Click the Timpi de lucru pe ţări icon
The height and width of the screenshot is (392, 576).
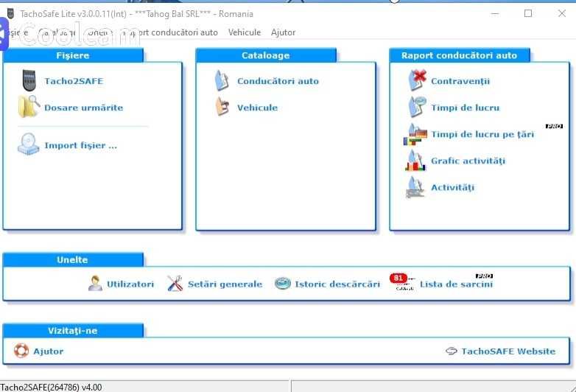[415, 134]
